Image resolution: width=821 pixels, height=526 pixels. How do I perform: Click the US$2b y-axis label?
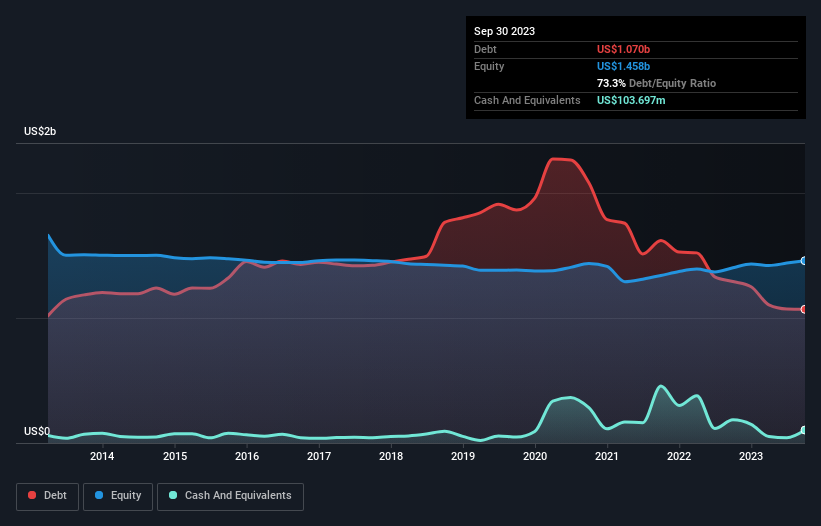click(40, 131)
